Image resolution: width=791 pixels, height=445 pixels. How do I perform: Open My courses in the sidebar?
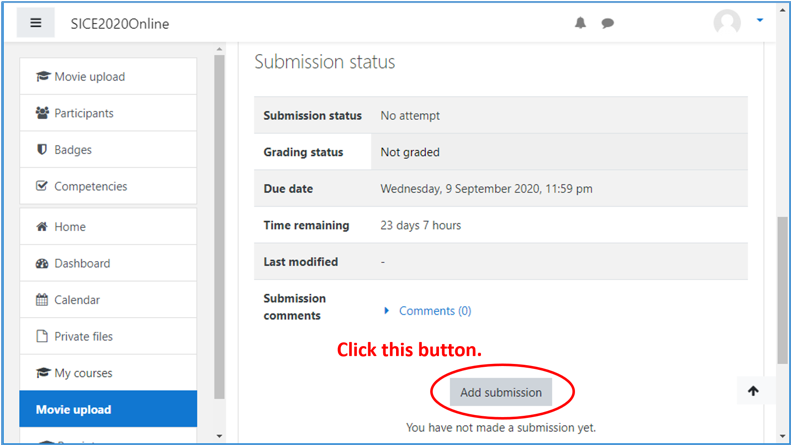click(x=83, y=373)
